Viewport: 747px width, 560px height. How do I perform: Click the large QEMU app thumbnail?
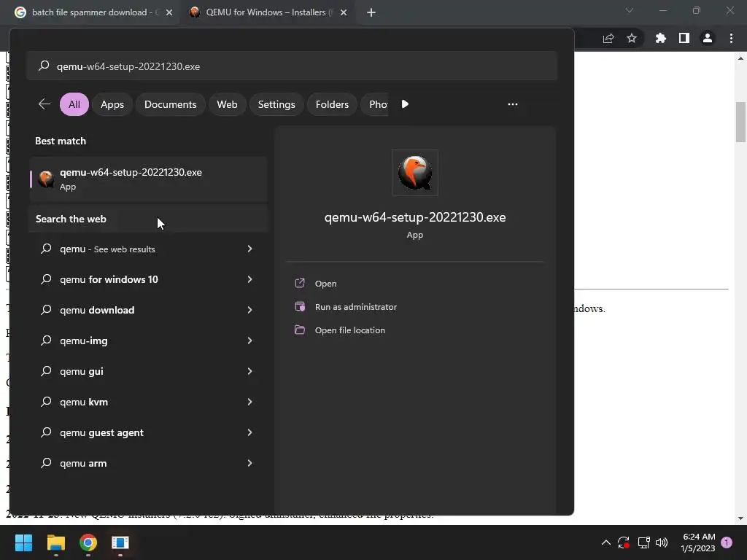point(415,173)
